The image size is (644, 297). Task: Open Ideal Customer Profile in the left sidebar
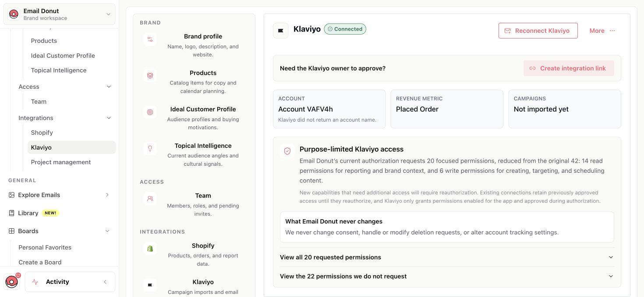tap(63, 56)
